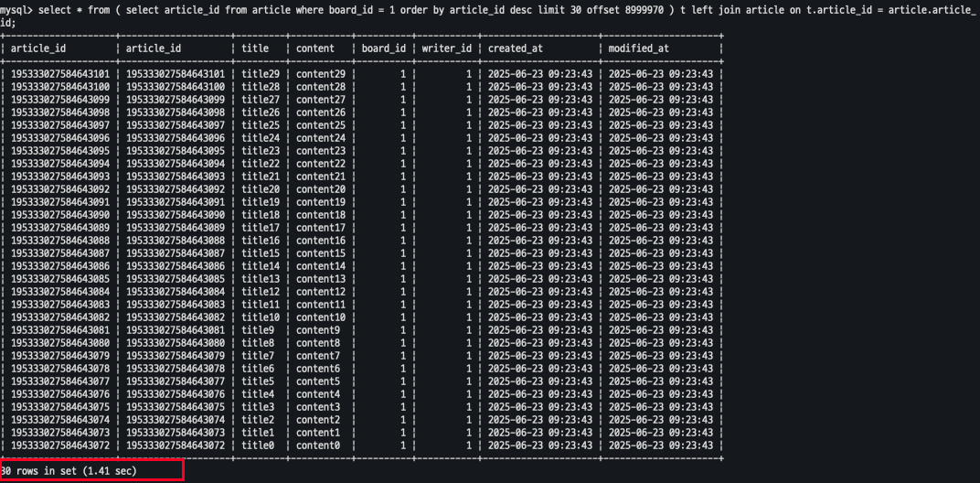Click created_at value in the title27 row
Screen dimensions: 980x483
pos(540,100)
